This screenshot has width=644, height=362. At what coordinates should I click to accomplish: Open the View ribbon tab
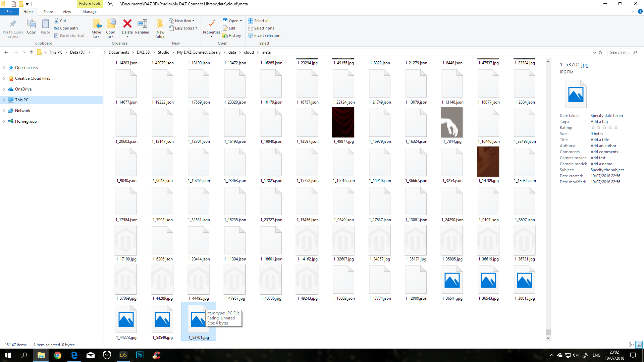pos(67,12)
